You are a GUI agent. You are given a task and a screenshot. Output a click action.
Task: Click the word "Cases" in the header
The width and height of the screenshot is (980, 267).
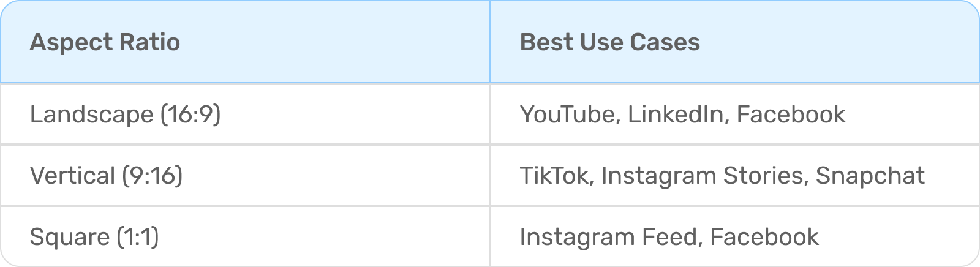[665, 42]
